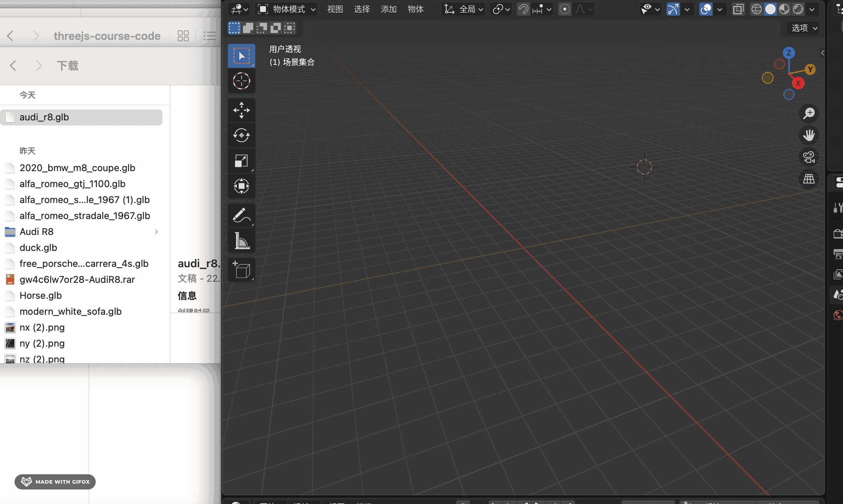Set selection mode to invert selection
The height and width of the screenshot is (504, 843).
tap(276, 28)
